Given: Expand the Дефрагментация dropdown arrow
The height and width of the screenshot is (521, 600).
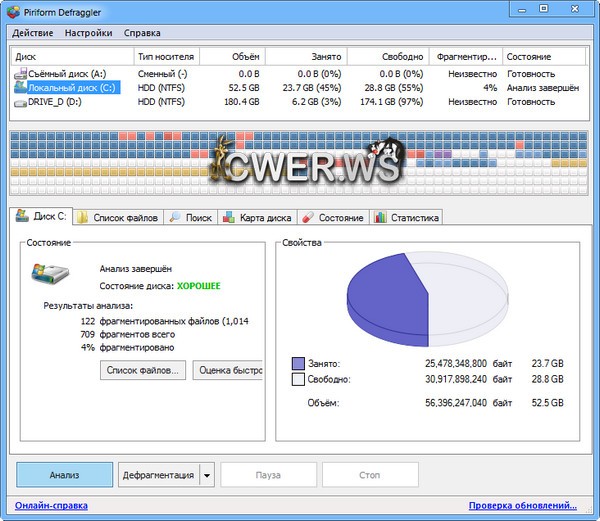Looking at the screenshot, I should [x=207, y=475].
